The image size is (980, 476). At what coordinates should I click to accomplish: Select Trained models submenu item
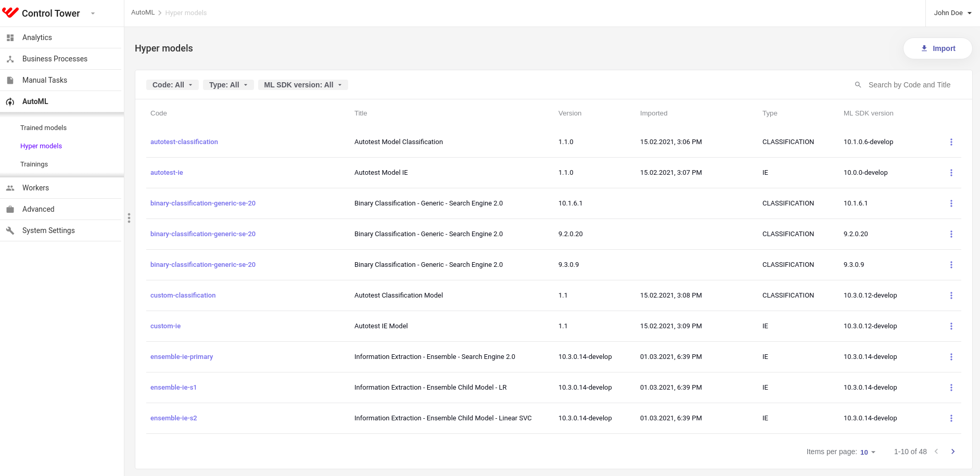click(x=43, y=127)
